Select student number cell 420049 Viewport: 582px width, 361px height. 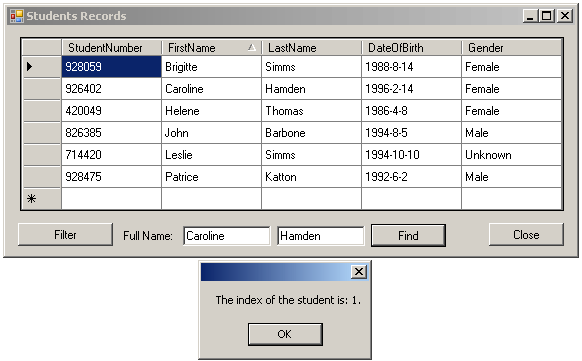(111, 111)
